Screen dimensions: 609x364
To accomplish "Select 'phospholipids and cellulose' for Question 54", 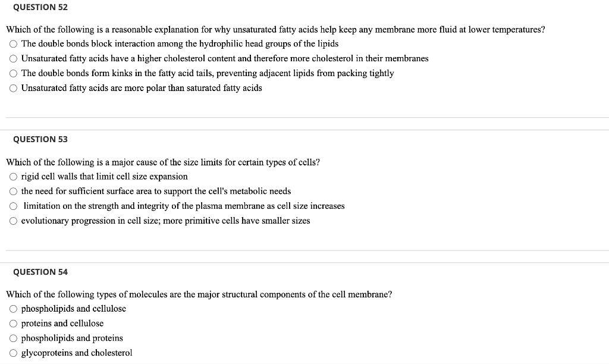I will click(12, 308).
